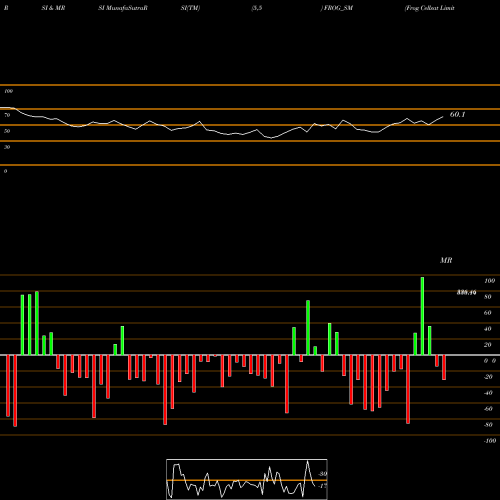Viewport: 500px width, 500px height.
Task: Click the 70 level label on RSI axis
Action: click(x=7, y=115)
